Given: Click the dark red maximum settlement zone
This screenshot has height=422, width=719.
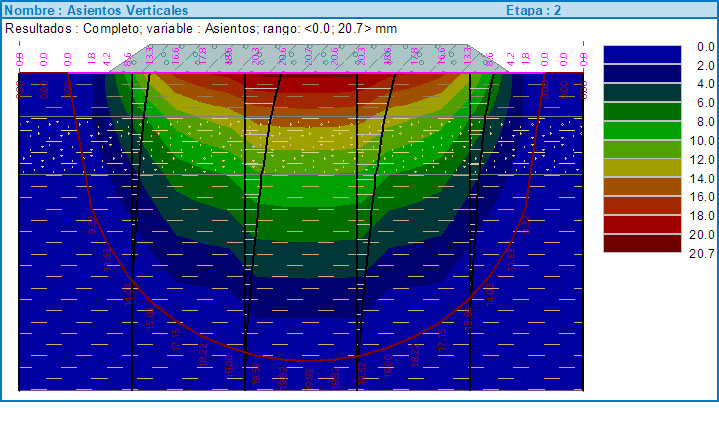Looking at the screenshot, I should point(300,78).
